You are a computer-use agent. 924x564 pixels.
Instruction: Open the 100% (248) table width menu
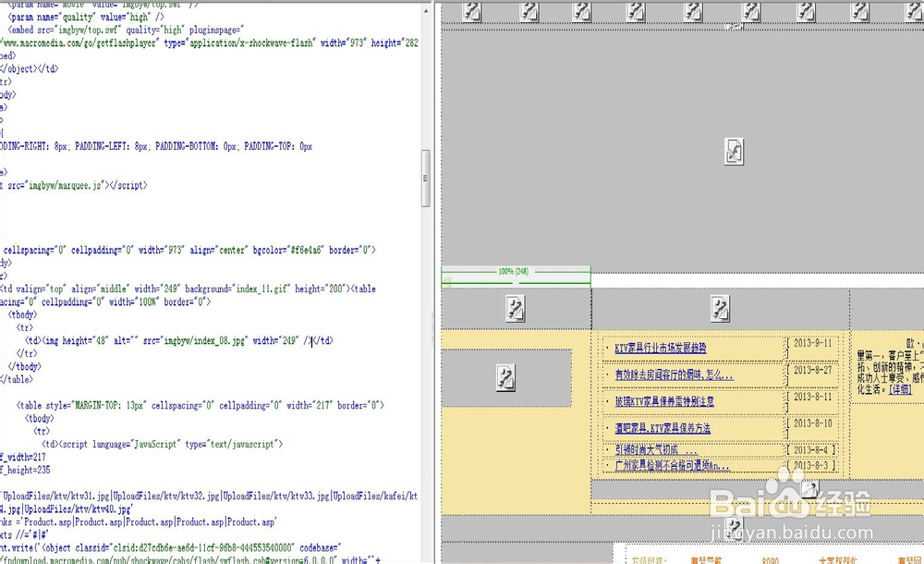pos(514,272)
